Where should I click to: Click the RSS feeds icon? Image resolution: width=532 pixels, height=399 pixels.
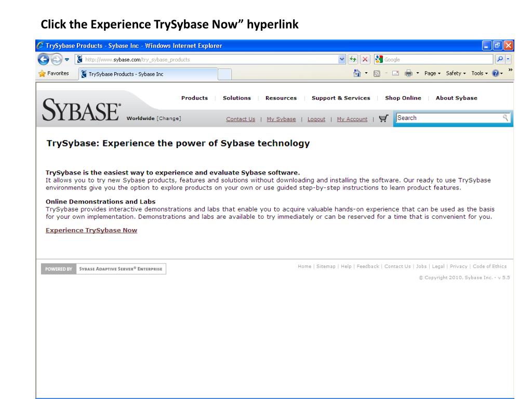[377, 74]
